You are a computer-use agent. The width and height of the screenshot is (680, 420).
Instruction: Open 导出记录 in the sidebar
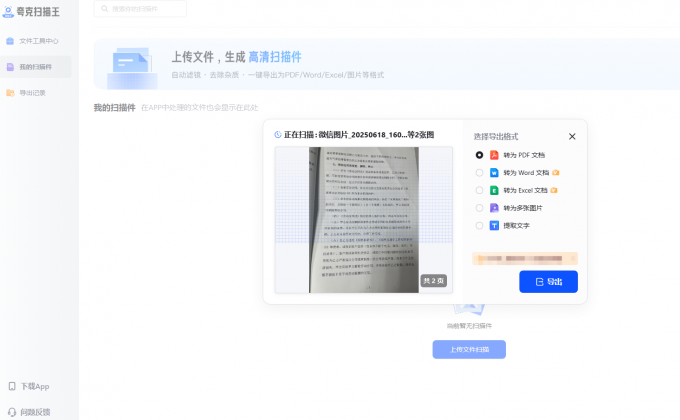click(36, 93)
